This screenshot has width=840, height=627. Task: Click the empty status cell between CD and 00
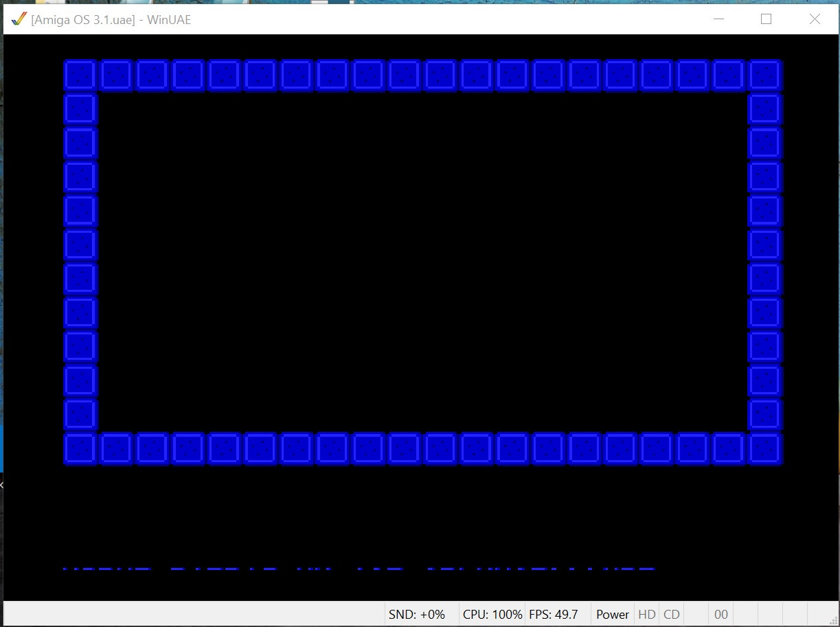(x=696, y=615)
